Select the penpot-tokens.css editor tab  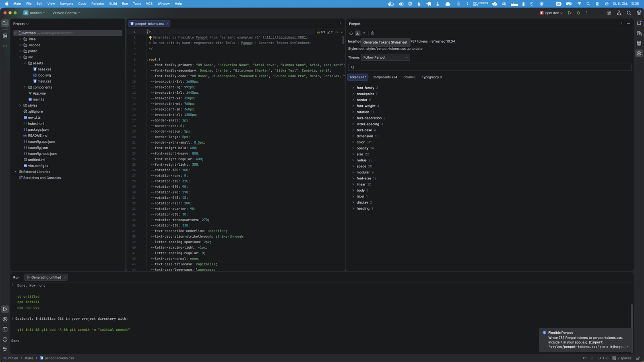149,24
